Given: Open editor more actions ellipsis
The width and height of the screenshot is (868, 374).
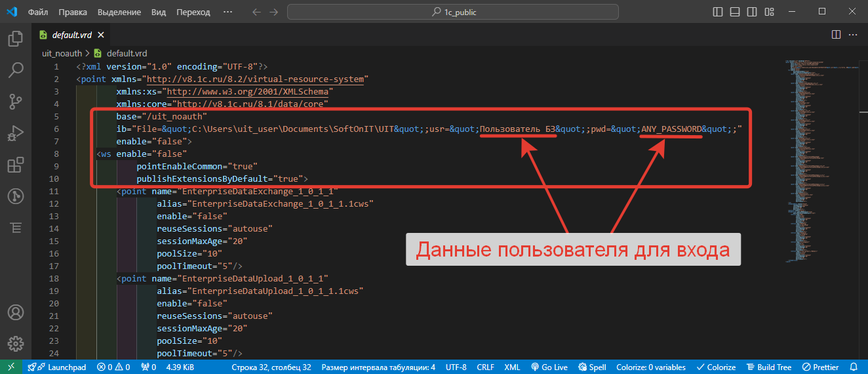Looking at the screenshot, I should pyautogui.click(x=854, y=35).
